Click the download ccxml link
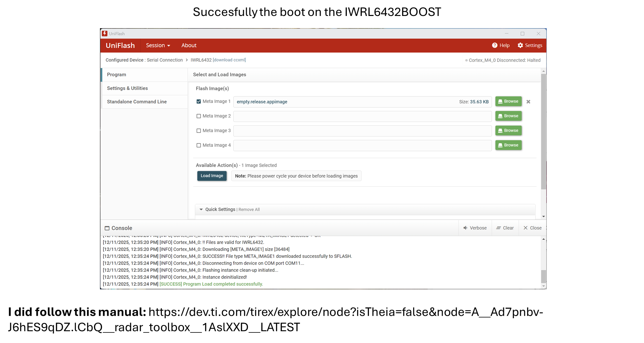 (x=229, y=60)
